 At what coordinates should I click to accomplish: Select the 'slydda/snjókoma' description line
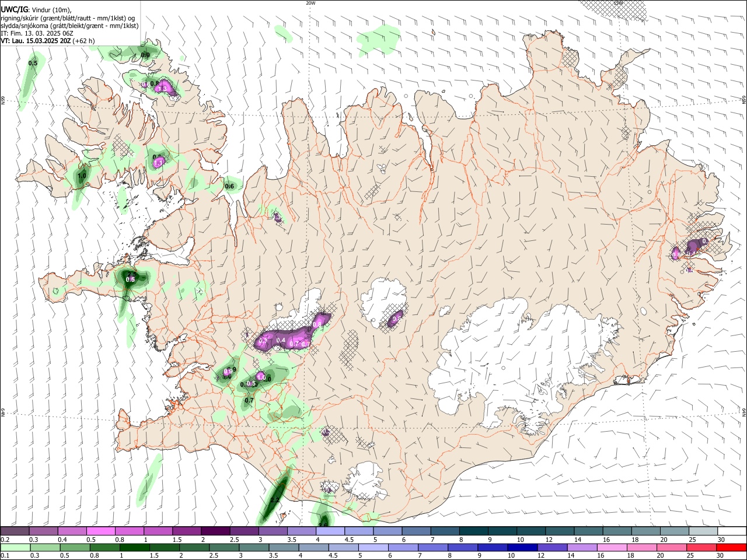pyautogui.click(x=69, y=26)
